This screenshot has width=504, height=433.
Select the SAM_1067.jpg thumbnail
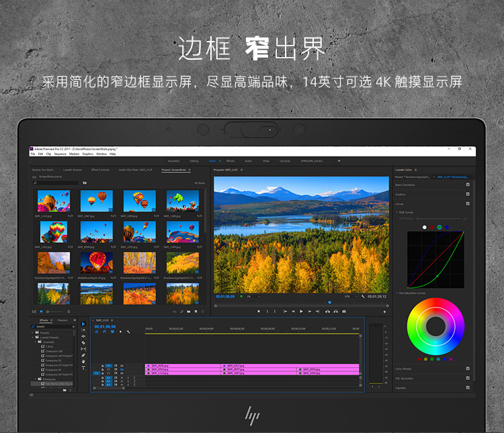click(x=97, y=201)
